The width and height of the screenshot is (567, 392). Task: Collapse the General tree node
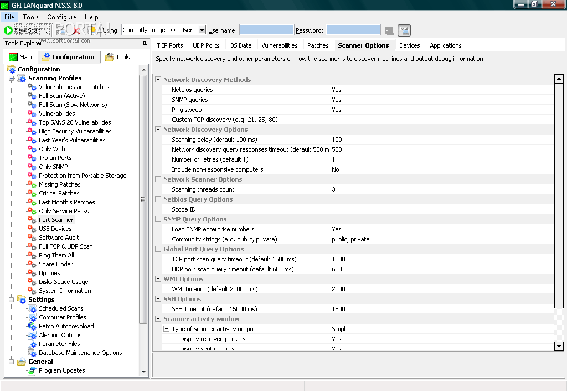[x=11, y=362]
